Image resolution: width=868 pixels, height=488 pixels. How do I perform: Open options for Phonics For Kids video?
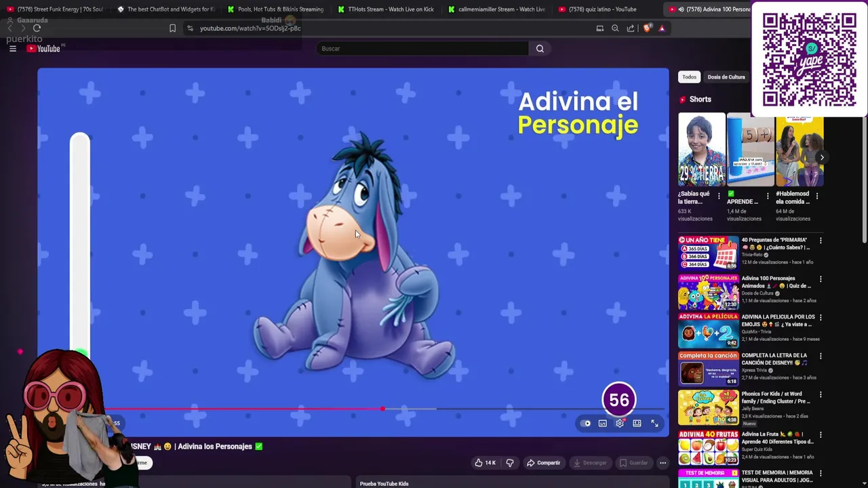point(821,394)
